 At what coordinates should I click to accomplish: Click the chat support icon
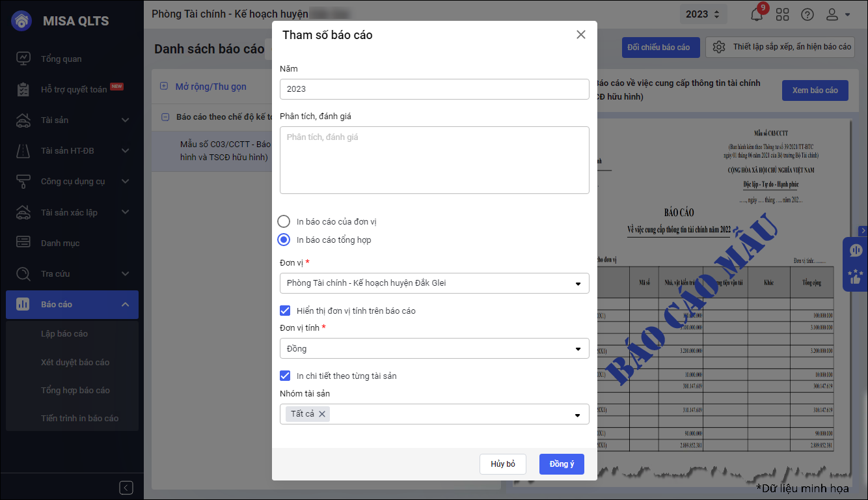(856, 251)
